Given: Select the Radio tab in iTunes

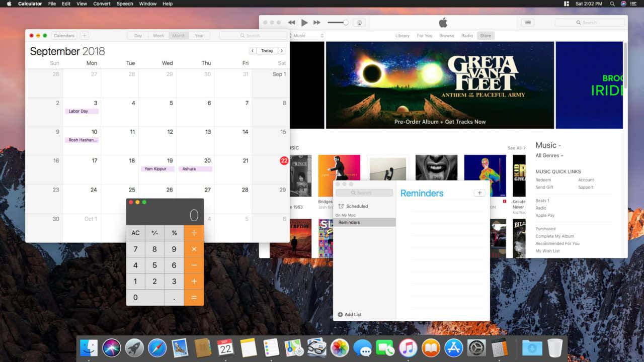Looking at the screenshot, I should click(x=467, y=36).
